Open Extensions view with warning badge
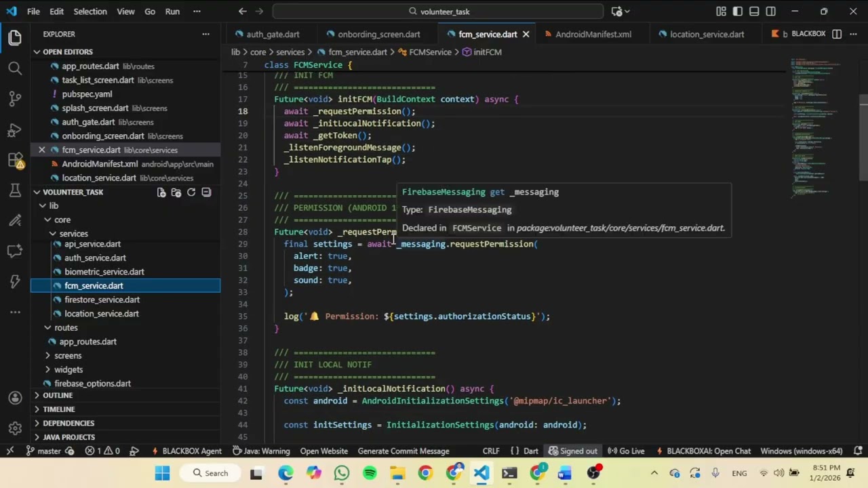Viewport: 868px width, 488px height. tap(15, 161)
